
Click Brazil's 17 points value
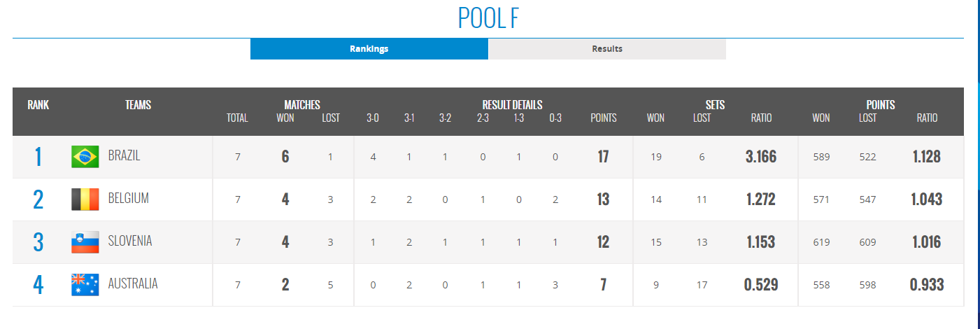[603, 157]
